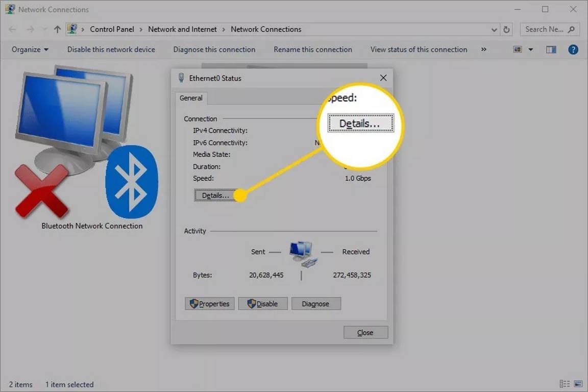Image resolution: width=588 pixels, height=392 pixels.
Task: Open the Help question mark icon
Action: pos(573,50)
